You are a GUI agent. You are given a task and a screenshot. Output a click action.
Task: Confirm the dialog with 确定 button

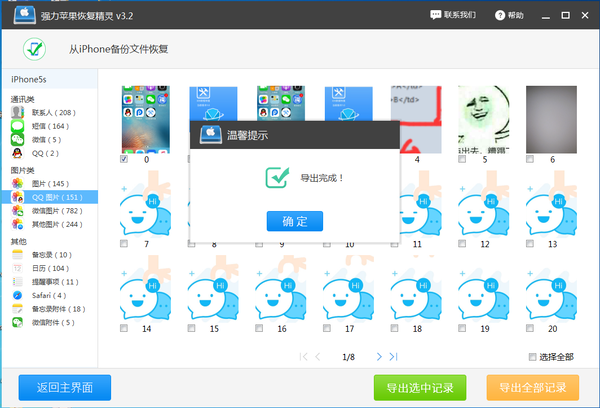tap(295, 221)
